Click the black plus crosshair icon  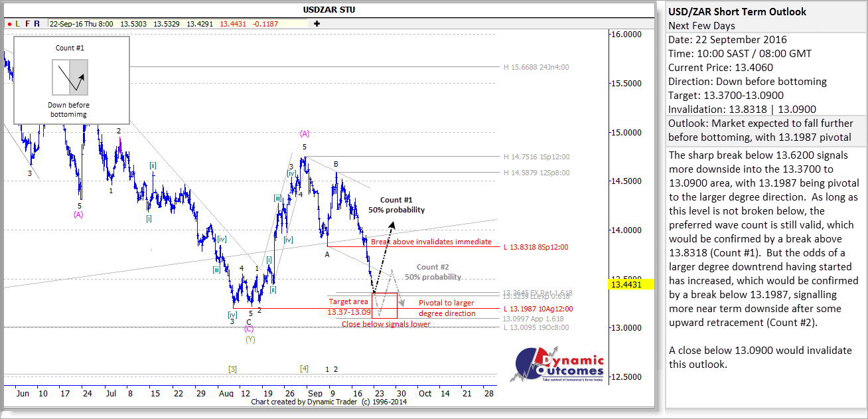click(317, 24)
